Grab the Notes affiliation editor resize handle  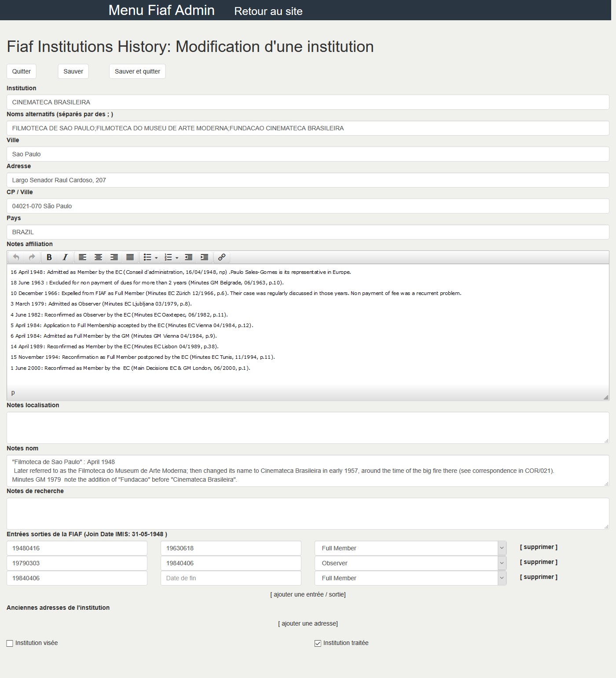[606, 397]
